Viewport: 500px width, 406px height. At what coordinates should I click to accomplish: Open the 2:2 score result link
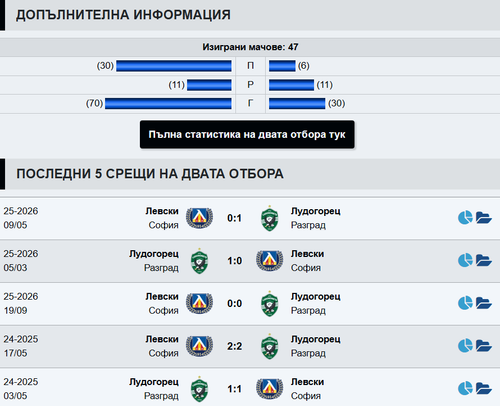click(x=234, y=346)
